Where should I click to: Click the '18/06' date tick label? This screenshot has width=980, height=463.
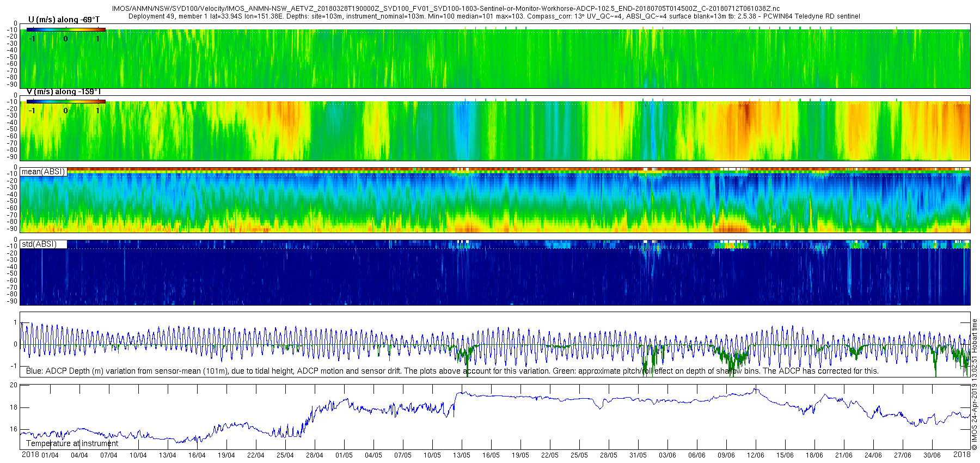point(814,455)
